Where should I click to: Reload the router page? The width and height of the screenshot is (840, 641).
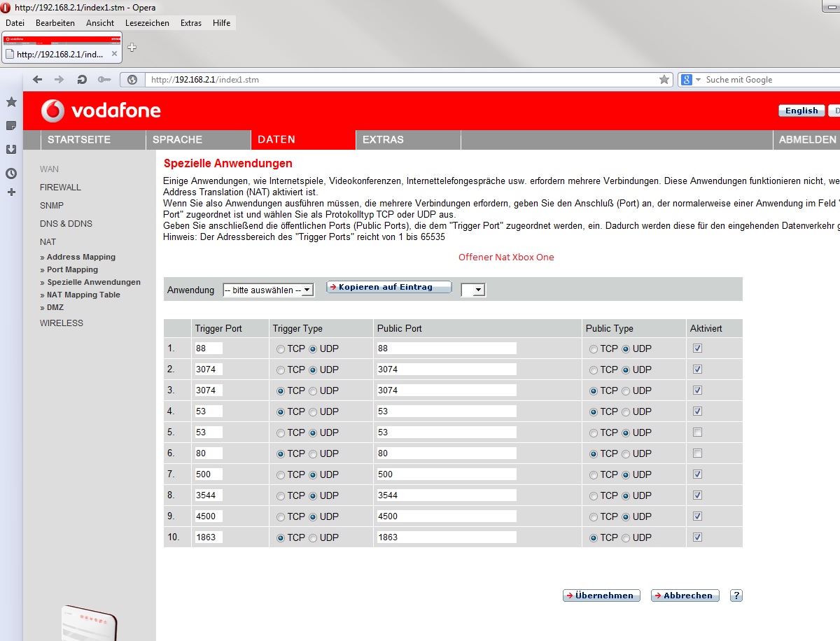pos(82,80)
